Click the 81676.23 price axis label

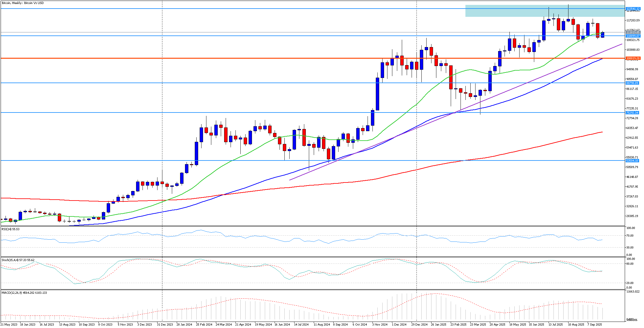(632, 99)
